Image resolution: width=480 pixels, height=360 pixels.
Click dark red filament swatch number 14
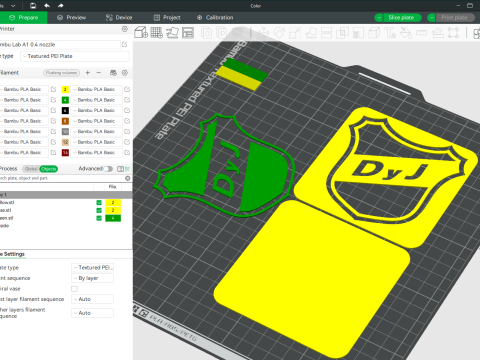[x=65, y=153]
